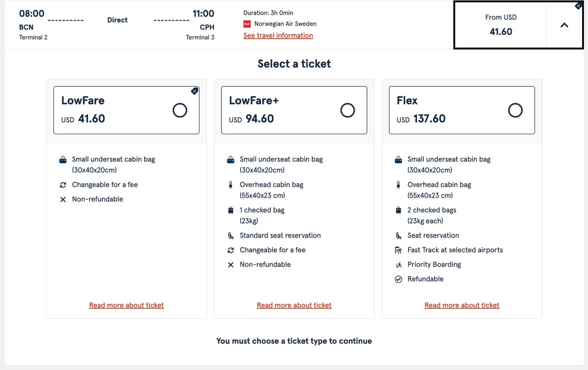Select the LowFare+ ticket option
Image resolution: width=588 pixels, height=370 pixels.
pos(348,110)
